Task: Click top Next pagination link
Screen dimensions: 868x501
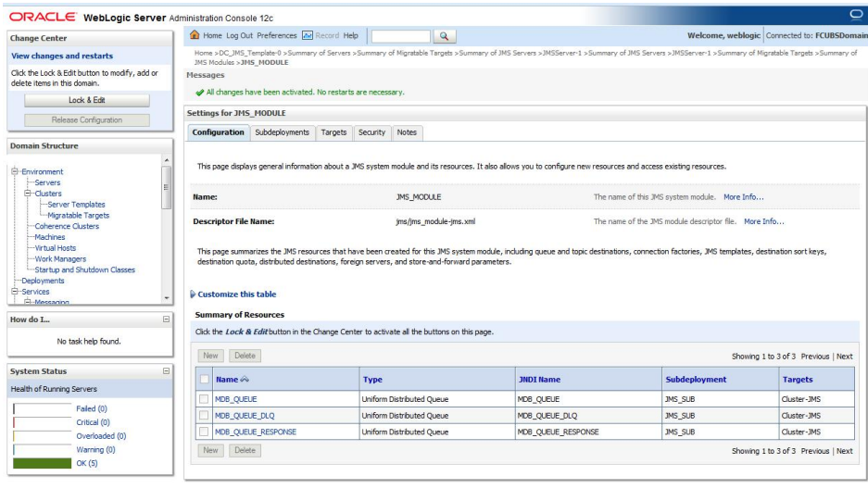Action: (844, 356)
